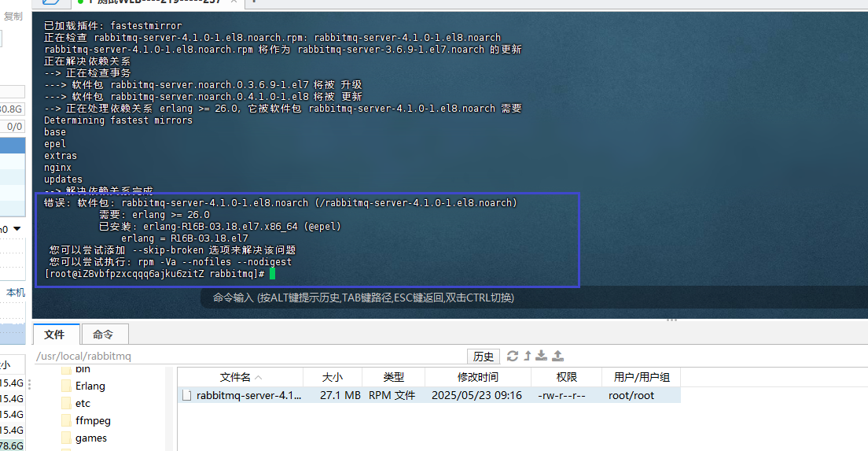Open the 历史 path history
This screenshot has height=451, width=868.
484,357
